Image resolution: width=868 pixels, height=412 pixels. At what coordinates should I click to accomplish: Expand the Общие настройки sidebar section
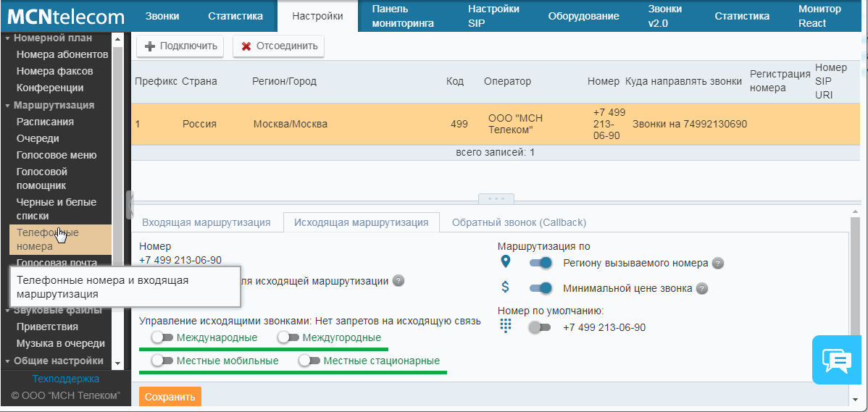point(8,361)
